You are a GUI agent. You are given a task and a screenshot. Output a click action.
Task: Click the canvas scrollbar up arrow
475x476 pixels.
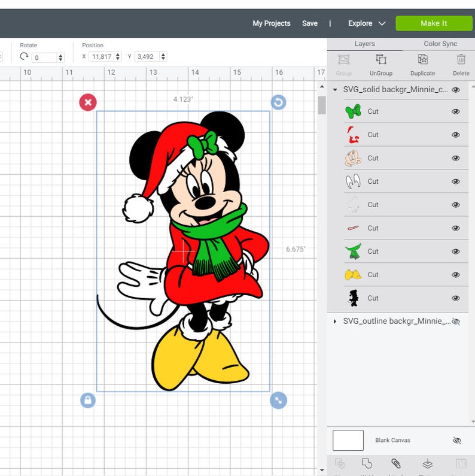pyautogui.click(x=322, y=87)
